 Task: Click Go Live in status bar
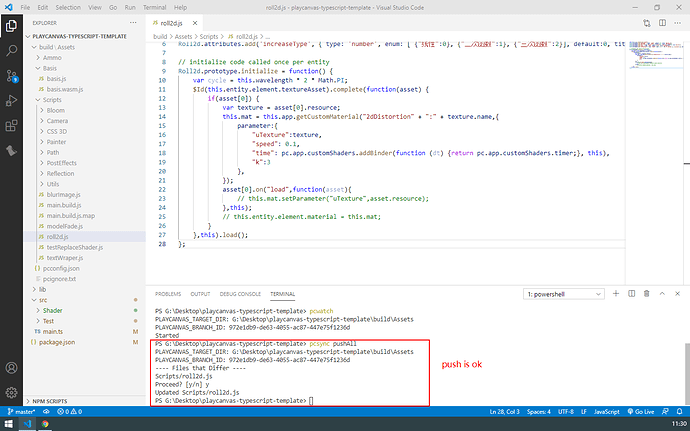641,412
